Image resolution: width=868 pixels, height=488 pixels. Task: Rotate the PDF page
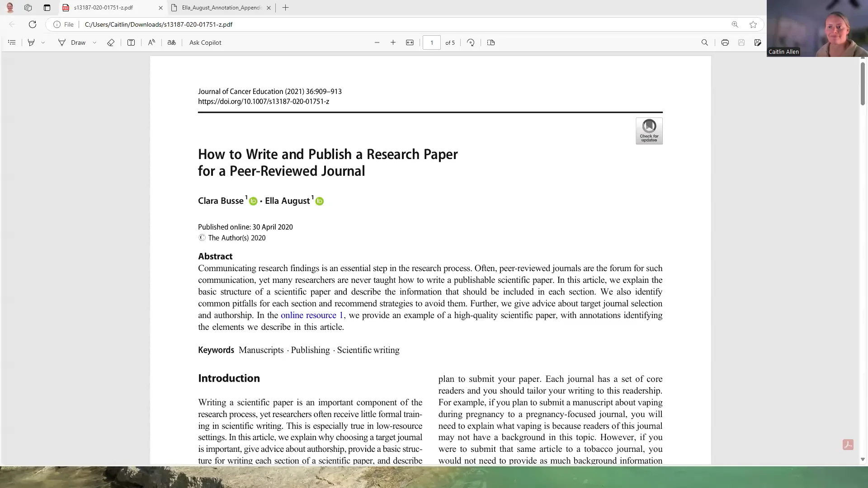pyautogui.click(x=470, y=42)
